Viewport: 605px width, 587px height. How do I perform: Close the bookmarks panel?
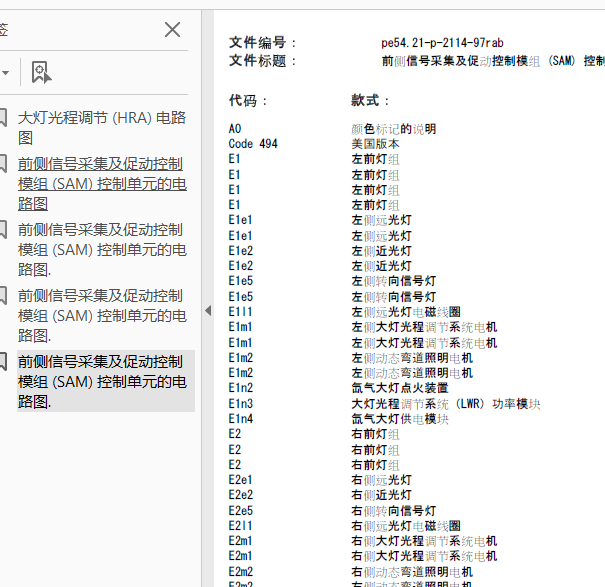tap(172, 30)
